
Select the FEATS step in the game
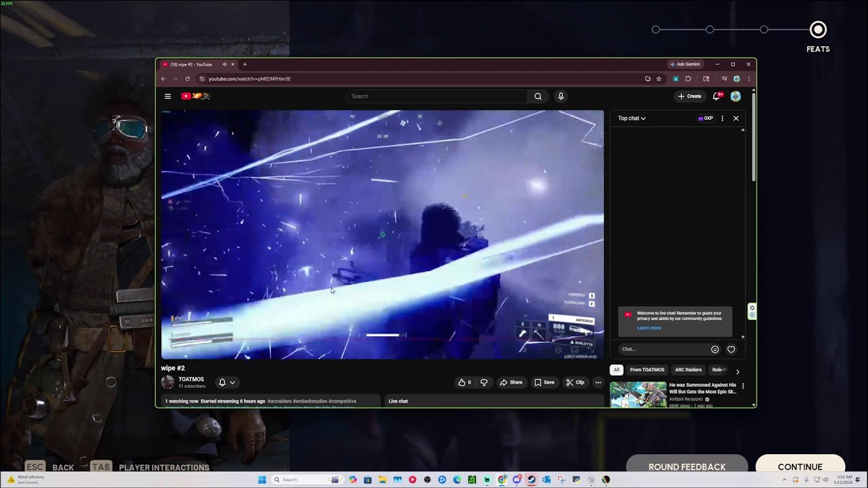coord(818,30)
